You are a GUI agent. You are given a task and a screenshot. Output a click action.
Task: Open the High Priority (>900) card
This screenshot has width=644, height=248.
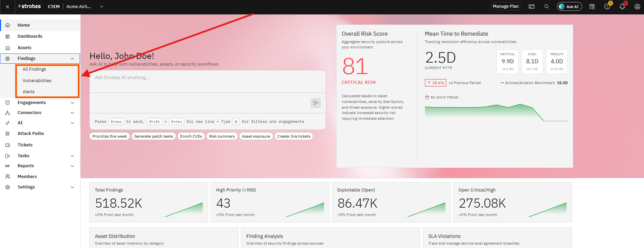click(x=270, y=202)
